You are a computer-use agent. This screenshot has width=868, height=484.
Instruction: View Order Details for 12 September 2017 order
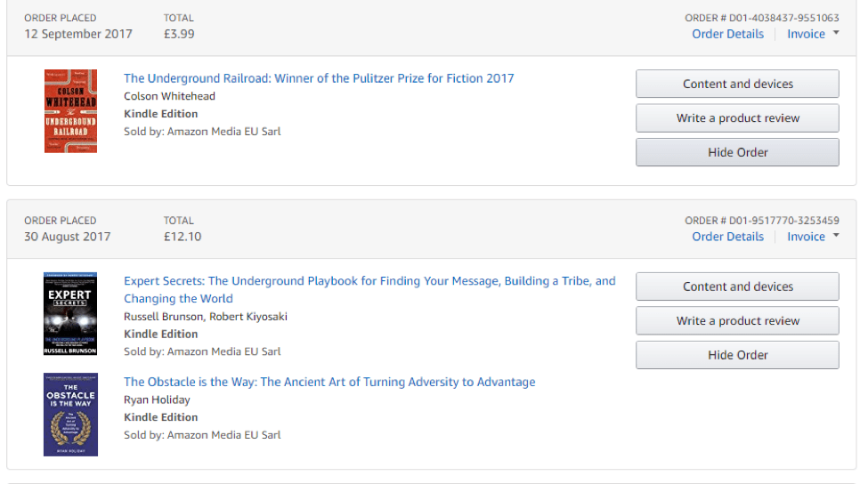tap(727, 34)
